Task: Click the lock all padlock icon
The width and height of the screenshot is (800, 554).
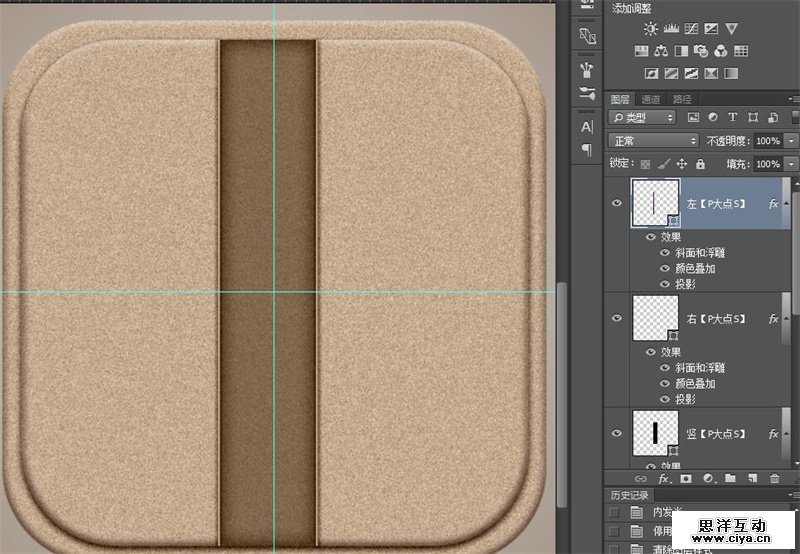Action: pyautogui.click(x=700, y=164)
